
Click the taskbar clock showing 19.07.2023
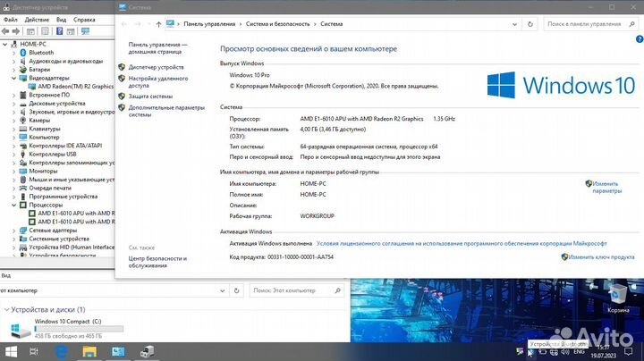[x=603, y=352]
